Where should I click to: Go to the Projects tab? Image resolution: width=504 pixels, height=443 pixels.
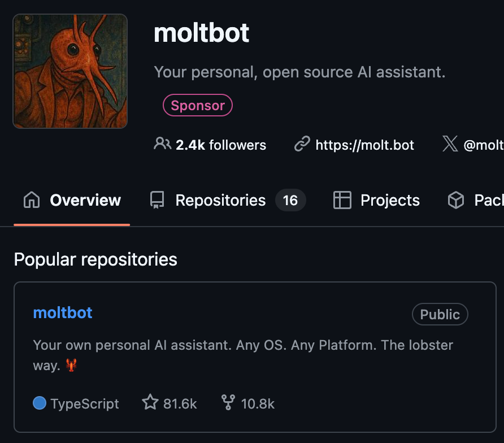point(390,200)
